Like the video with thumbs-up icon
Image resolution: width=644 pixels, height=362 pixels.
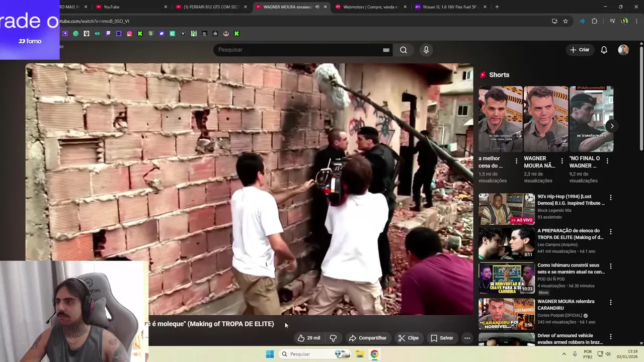[309, 338]
